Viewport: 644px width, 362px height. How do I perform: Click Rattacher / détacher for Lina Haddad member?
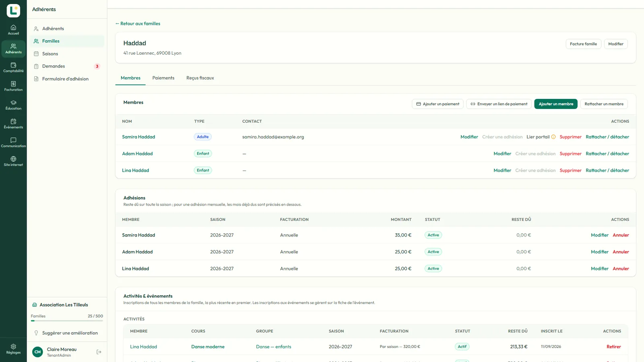coord(607,171)
